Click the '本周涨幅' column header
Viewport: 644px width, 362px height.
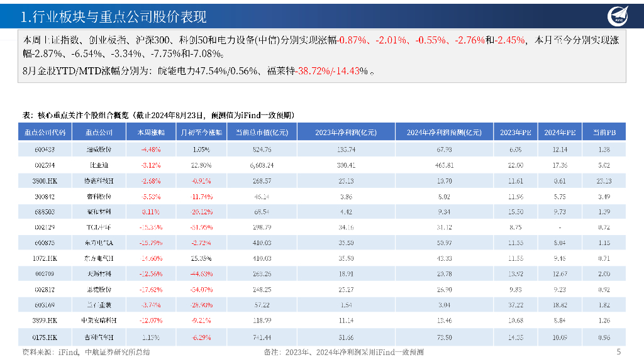point(151,132)
